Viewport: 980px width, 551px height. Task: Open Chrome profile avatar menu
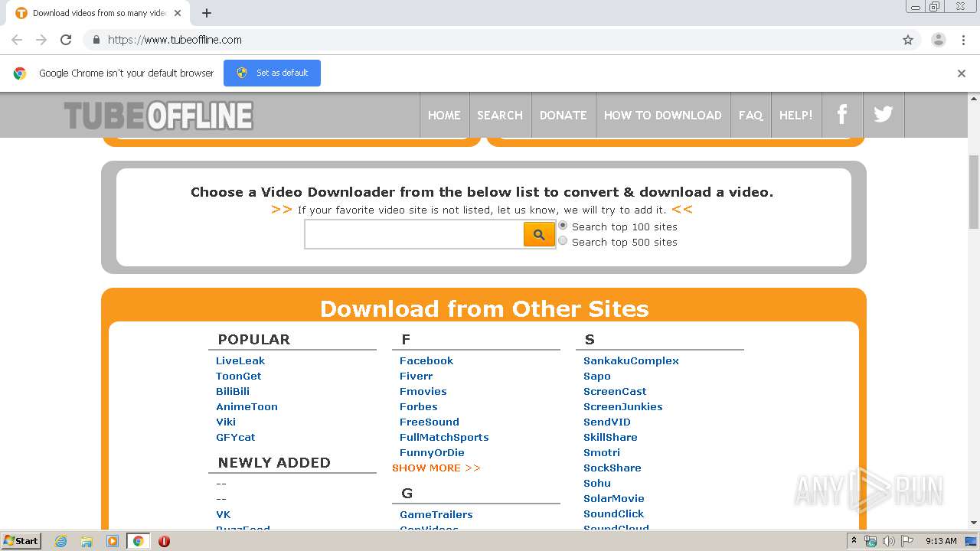tap(938, 40)
